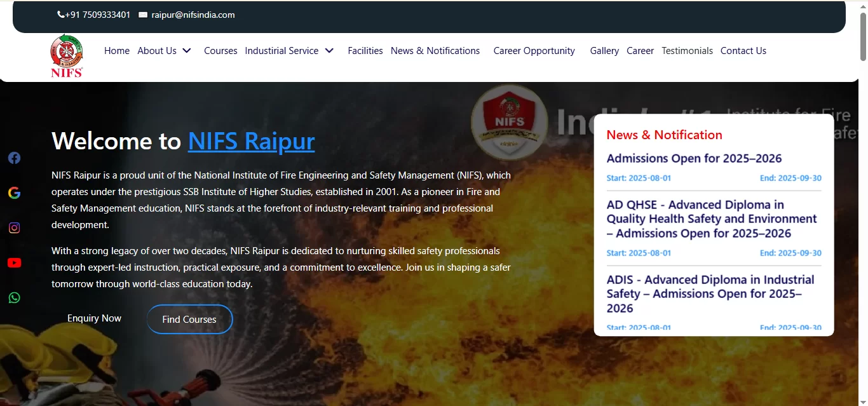Visit the YouTube channel icon
868x406 pixels.
point(14,262)
